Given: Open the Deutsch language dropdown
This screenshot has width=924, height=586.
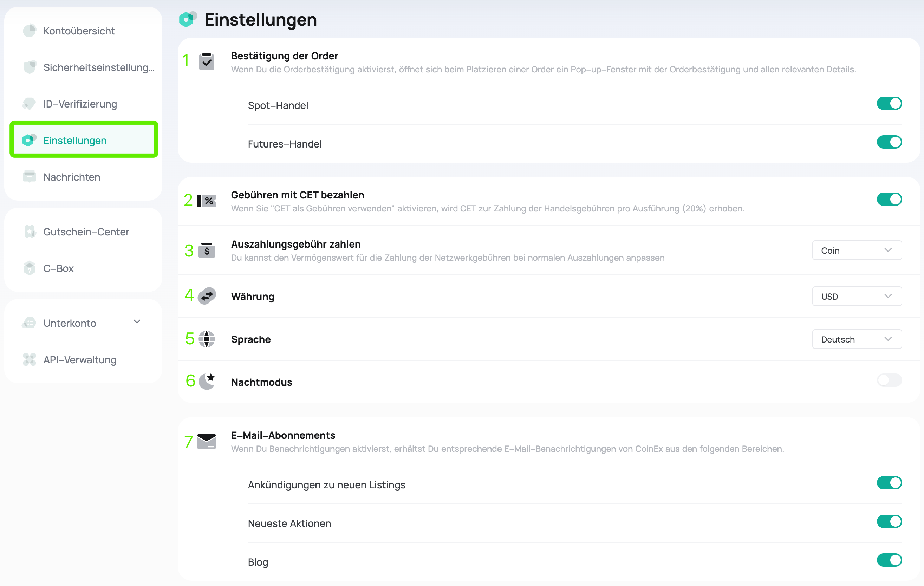Looking at the screenshot, I should 857,339.
